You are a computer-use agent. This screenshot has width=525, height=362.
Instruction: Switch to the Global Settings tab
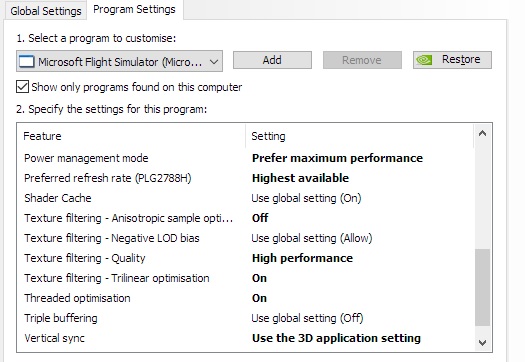[46, 11]
